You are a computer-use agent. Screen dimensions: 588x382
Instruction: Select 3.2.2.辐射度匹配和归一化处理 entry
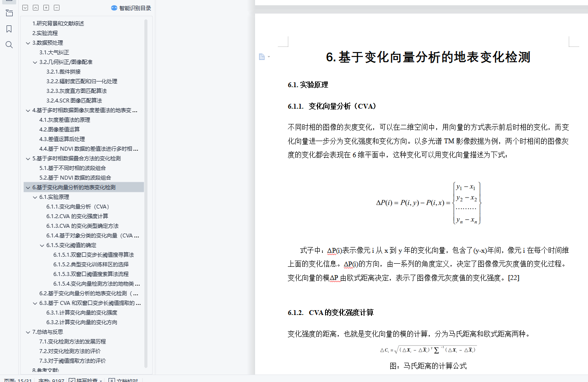[82, 81]
